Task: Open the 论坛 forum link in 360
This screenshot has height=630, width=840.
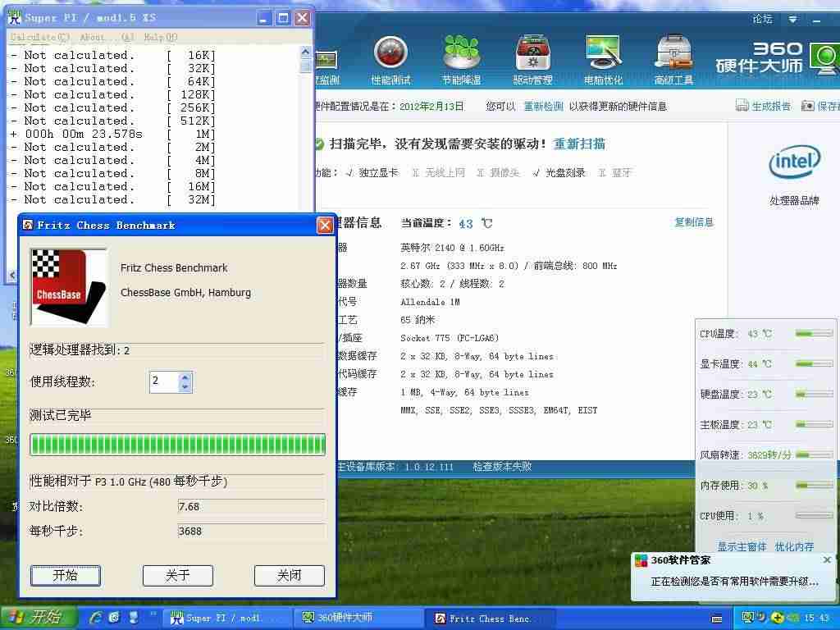Action: (762, 20)
